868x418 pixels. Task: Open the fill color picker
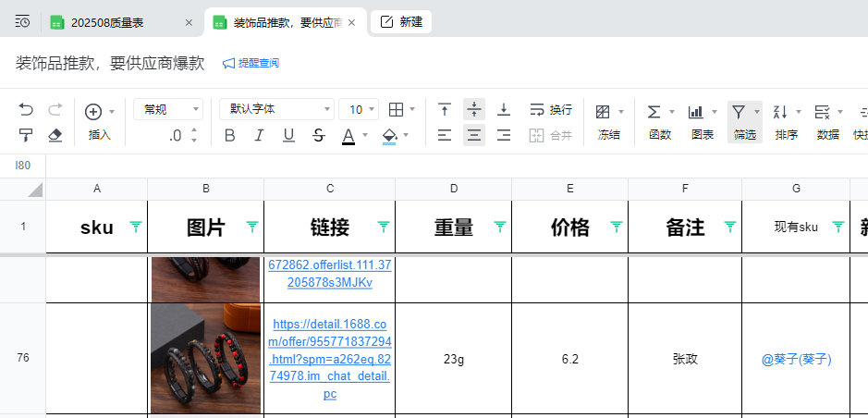[389, 136]
